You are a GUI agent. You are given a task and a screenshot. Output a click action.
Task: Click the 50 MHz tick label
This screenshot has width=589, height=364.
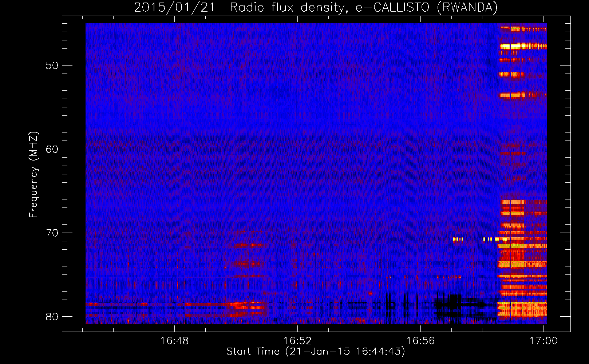[52, 66]
